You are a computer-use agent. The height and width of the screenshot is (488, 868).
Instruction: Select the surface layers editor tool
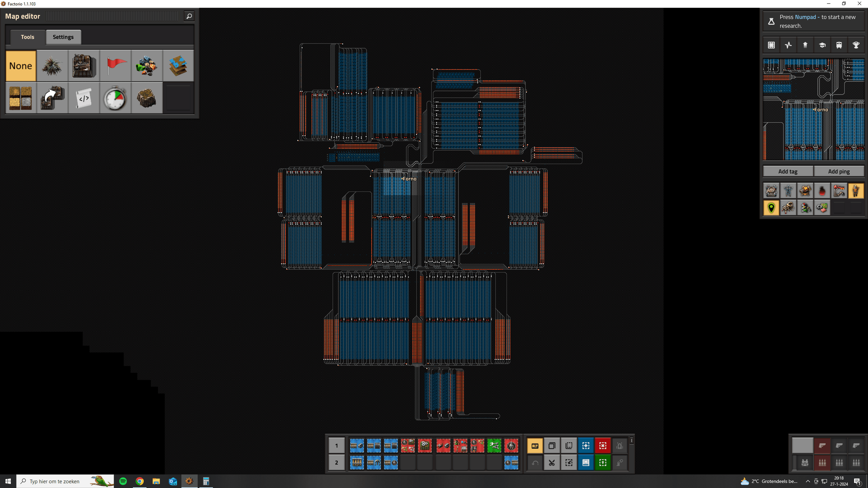[x=178, y=66]
